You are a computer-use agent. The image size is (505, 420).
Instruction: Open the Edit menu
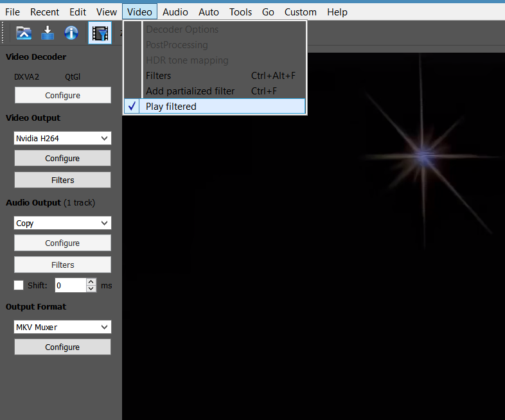(x=78, y=12)
